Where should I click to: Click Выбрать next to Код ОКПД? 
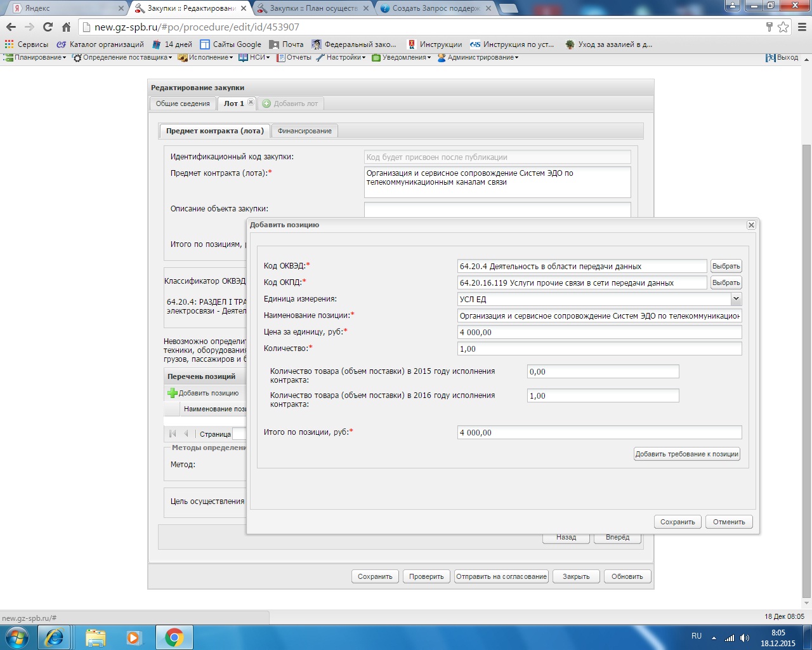[726, 283]
